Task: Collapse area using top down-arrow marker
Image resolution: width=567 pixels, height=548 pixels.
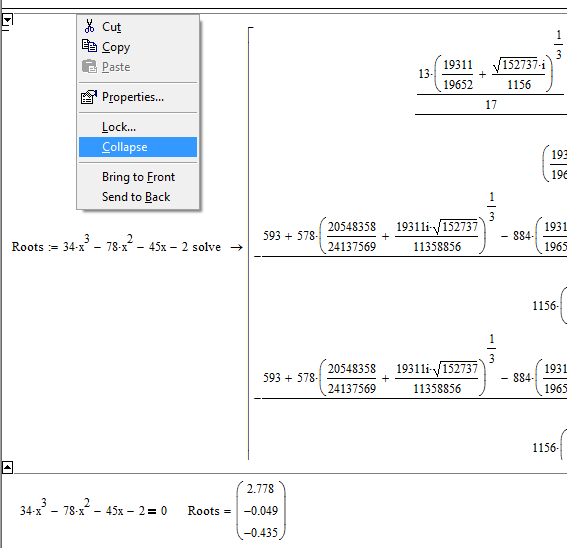Action: pos(7,20)
